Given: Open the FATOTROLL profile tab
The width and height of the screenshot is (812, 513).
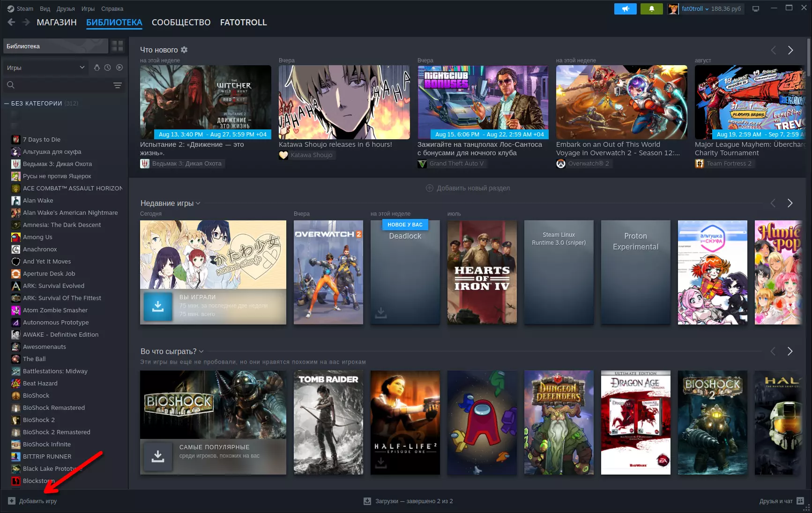Looking at the screenshot, I should coord(243,23).
